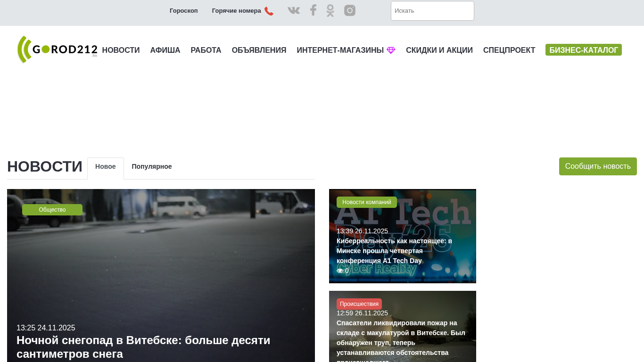The image size is (644, 362).
Task: Select the Новое tab
Action: click(106, 167)
